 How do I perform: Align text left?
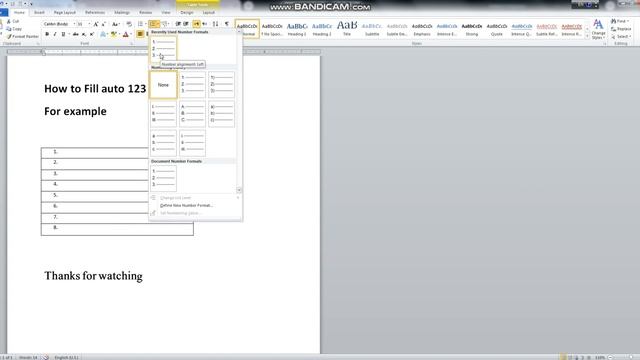140,34
